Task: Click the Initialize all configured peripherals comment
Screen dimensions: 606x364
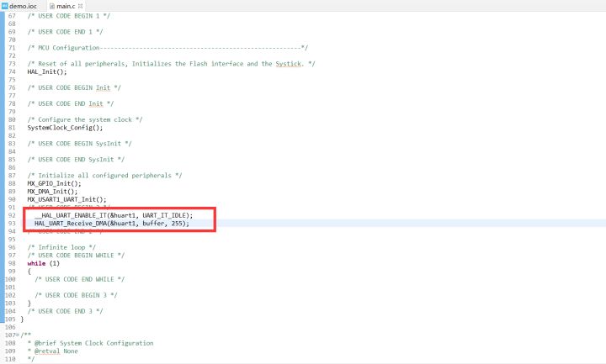Action: [x=104, y=176]
